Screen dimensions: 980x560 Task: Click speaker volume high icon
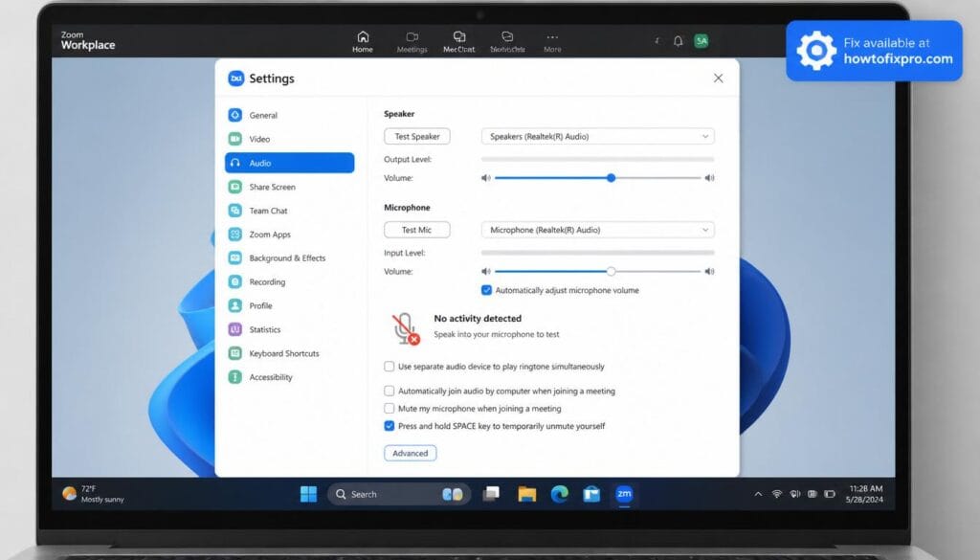pos(709,178)
